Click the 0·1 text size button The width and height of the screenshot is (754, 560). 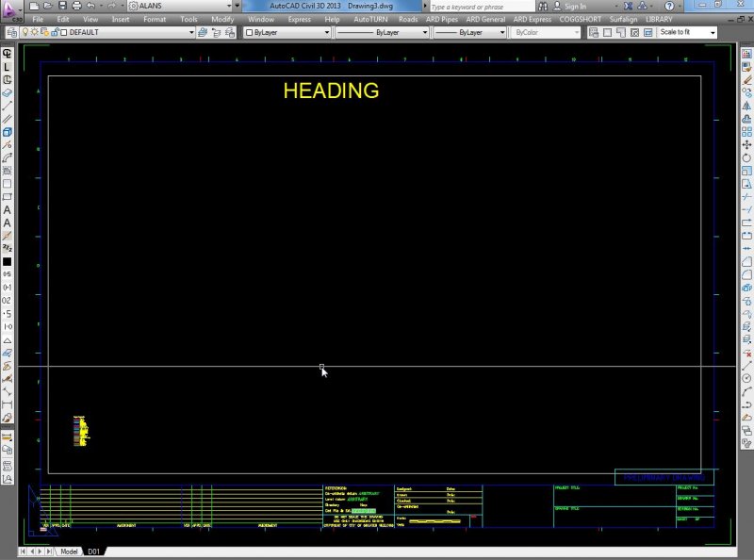coord(7,288)
